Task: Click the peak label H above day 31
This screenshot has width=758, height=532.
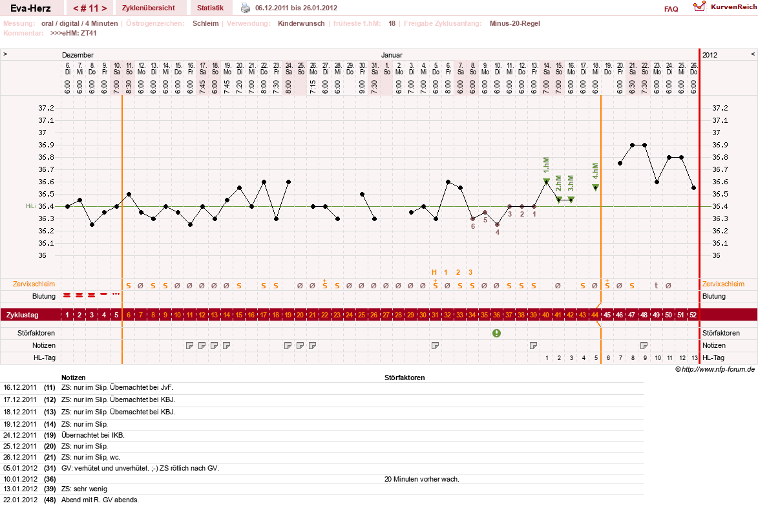Action: 434,272
